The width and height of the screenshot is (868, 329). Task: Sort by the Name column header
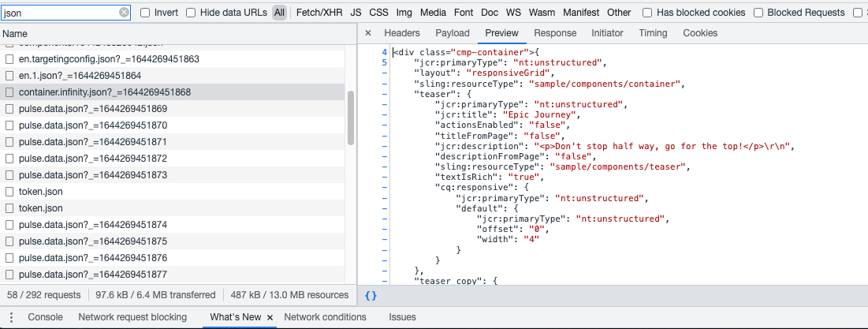pyautogui.click(x=178, y=33)
